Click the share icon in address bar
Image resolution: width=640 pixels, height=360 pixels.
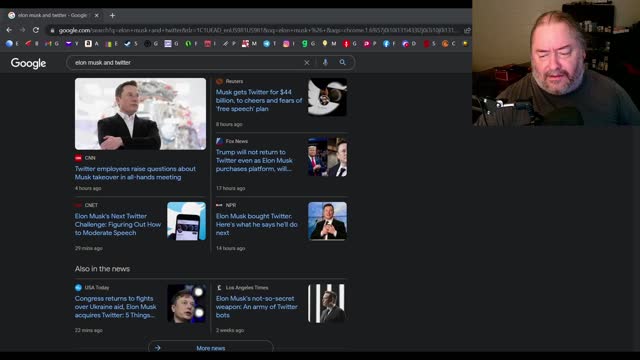pos(467,30)
